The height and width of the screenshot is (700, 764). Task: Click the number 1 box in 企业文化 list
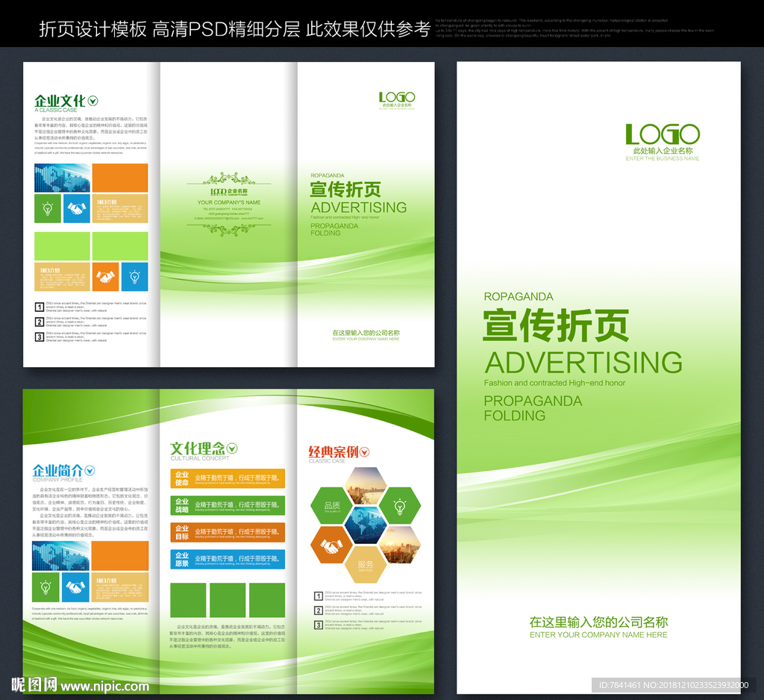pos(40,307)
